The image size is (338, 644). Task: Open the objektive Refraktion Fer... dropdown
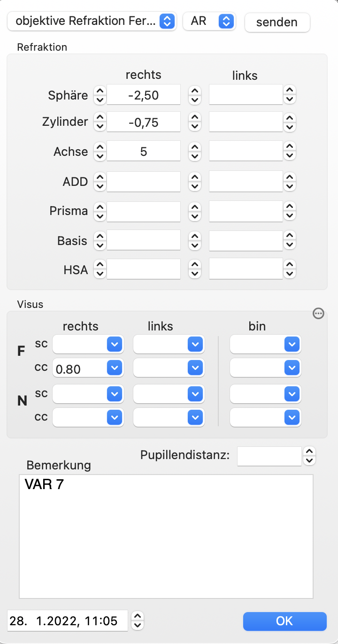pyautogui.click(x=92, y=21)
